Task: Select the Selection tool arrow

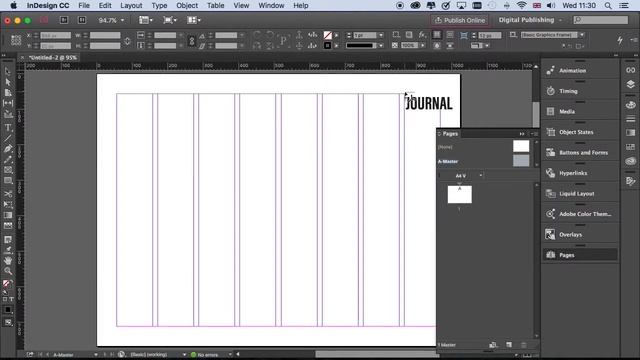Action: click(x=8, y=72)
